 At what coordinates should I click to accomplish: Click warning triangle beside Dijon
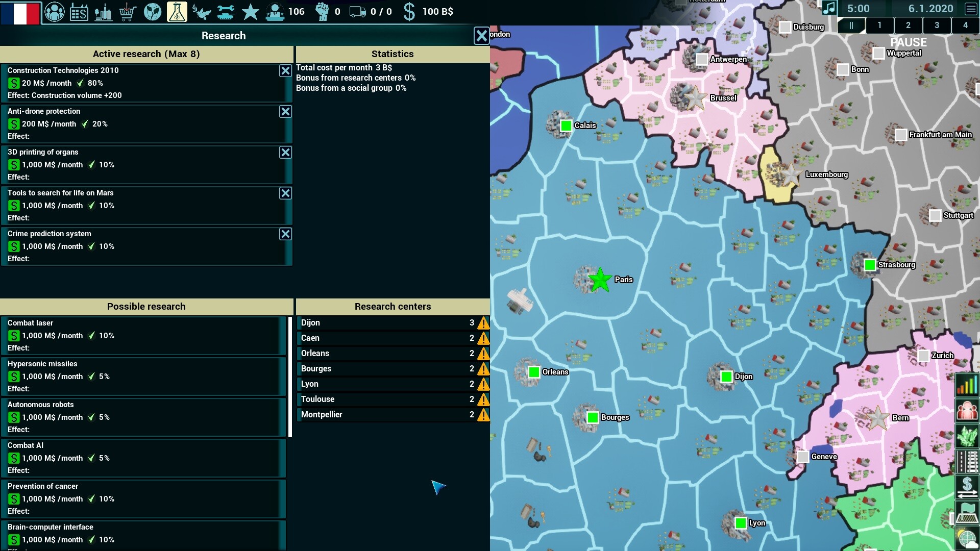(483, 323)
